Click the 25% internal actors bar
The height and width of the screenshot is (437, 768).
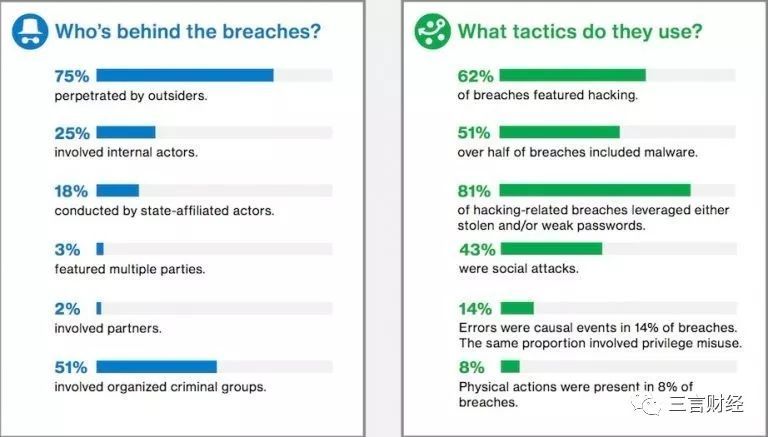point(126,133)
